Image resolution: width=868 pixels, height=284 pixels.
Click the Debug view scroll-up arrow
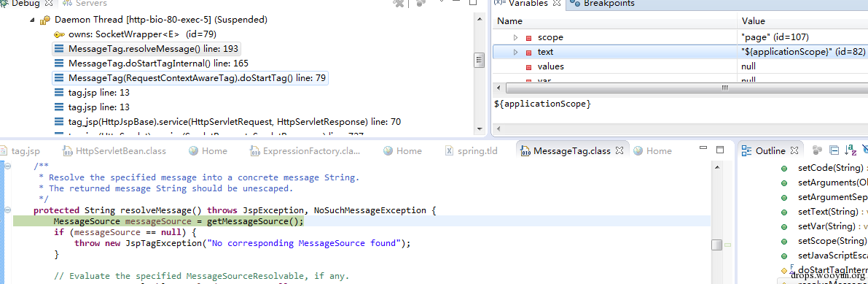point(480,19)
